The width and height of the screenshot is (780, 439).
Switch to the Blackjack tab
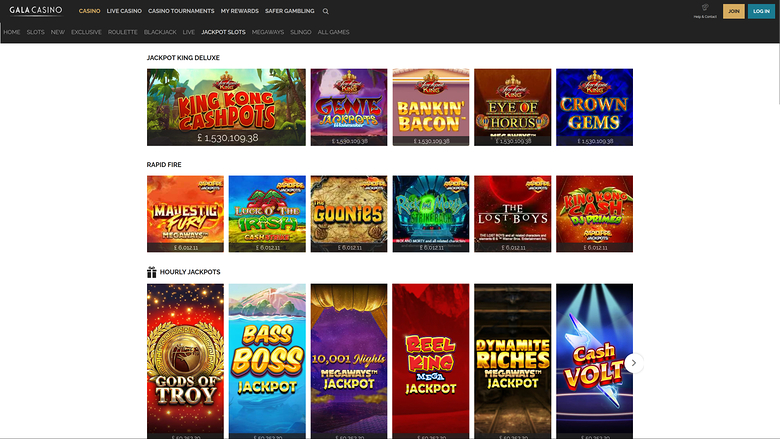click(x=160, y=32)
